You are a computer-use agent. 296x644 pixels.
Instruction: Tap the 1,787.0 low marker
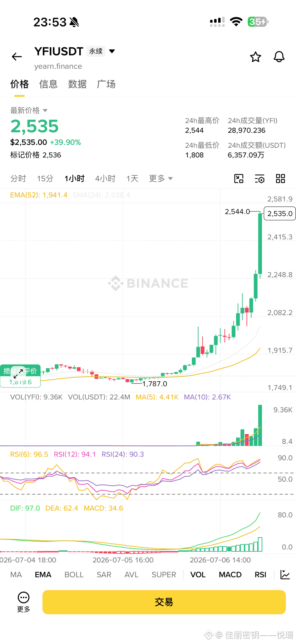click(x=154, y=384)
